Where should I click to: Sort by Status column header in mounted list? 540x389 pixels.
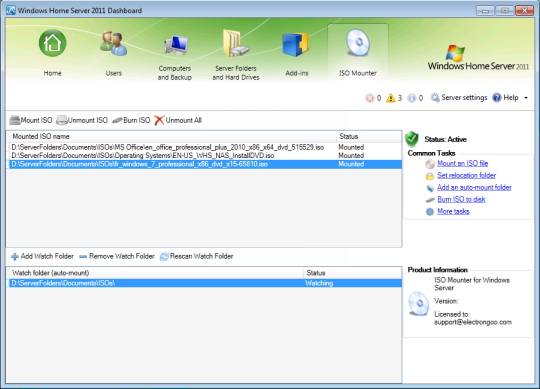(368, 136)
